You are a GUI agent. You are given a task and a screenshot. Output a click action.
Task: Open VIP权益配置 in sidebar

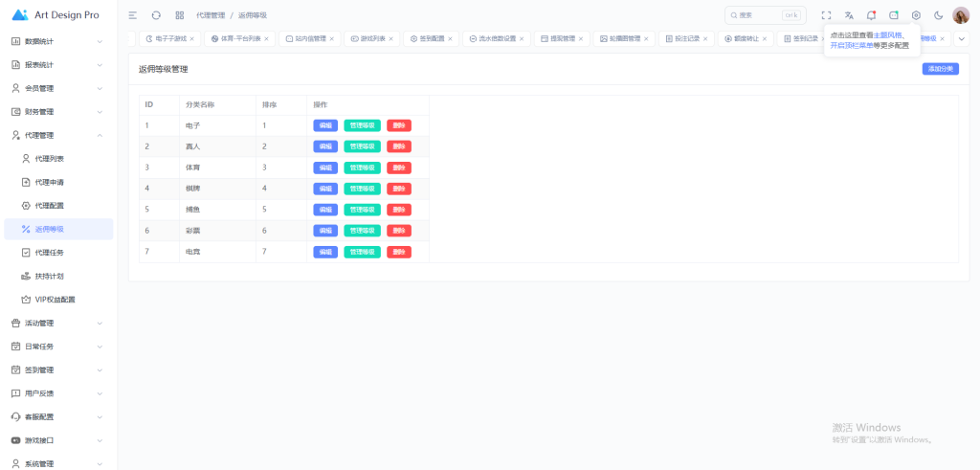point(58,300)
